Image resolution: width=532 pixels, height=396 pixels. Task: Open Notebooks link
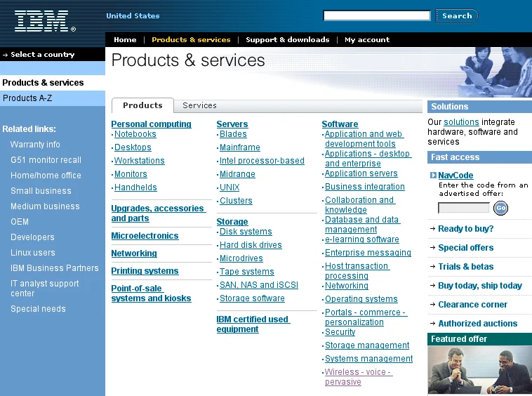(135, 134)
